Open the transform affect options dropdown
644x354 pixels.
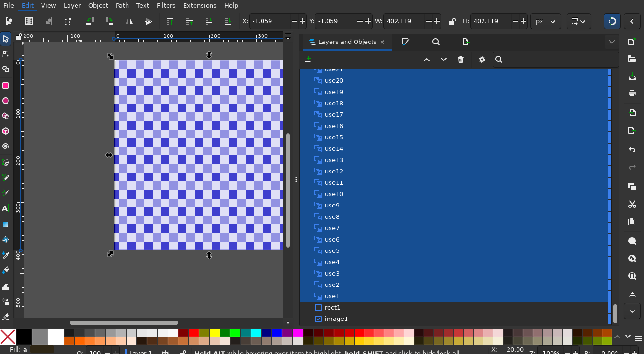(578, 21)
